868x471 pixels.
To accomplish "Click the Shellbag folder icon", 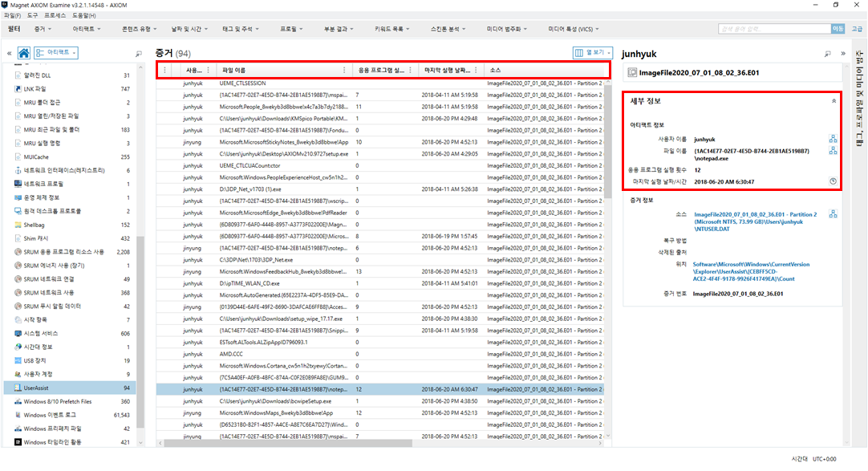I will point(18,225).
